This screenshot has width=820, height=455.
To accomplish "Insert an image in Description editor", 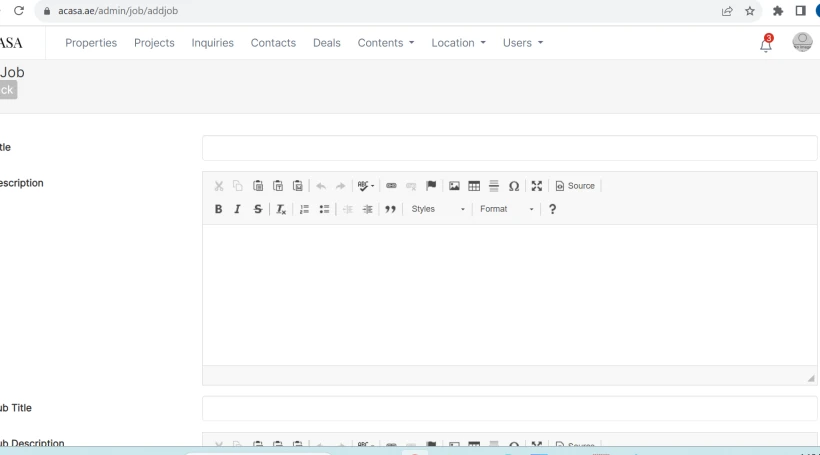I will point(454,186).
